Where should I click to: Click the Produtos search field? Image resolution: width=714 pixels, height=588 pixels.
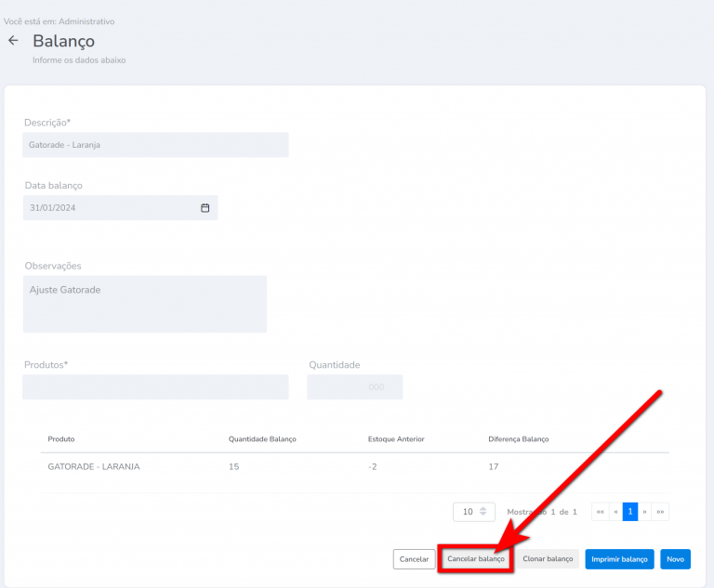click(x=155, y=387)
